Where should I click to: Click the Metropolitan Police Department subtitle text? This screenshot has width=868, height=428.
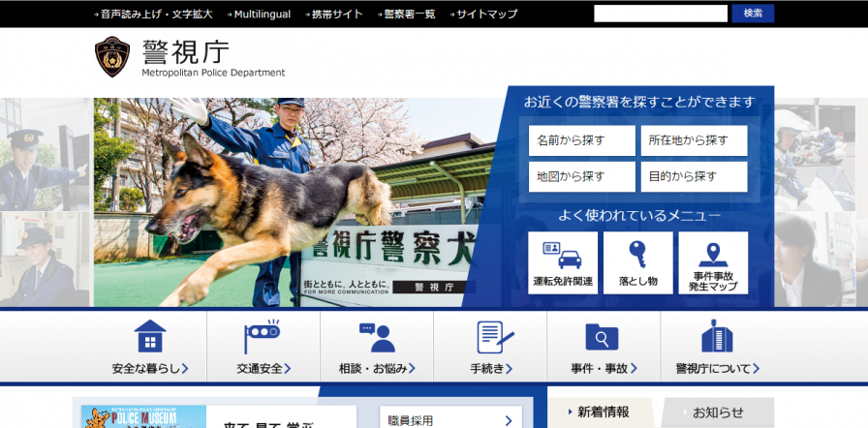tap(213, 73)
